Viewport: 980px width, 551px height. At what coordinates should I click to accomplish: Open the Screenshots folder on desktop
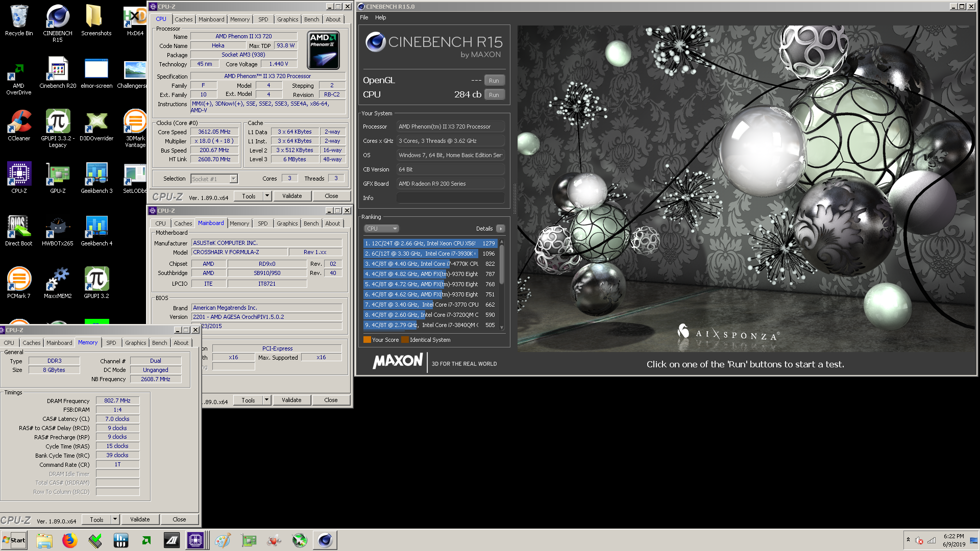click(x=96, y=20)
